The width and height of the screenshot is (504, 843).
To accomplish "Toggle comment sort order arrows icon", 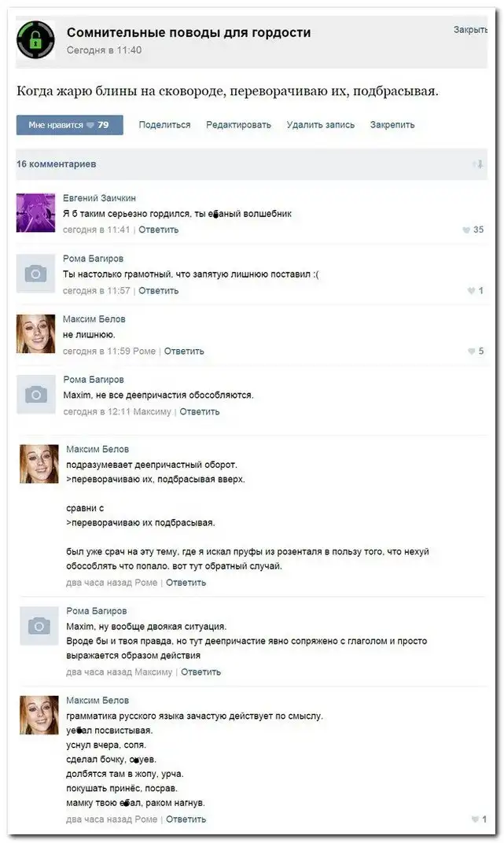I will 478,164.
